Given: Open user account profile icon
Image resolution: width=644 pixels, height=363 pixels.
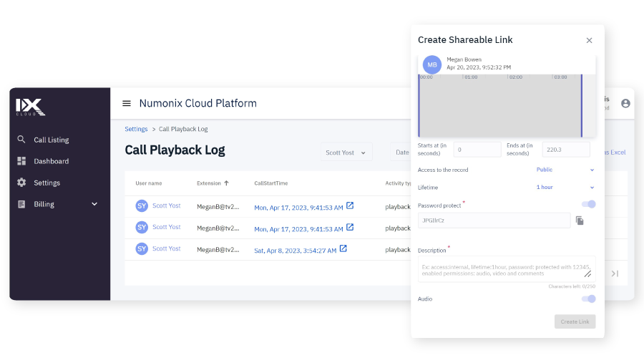Looking at the screenshot, I should pos(625,103).
